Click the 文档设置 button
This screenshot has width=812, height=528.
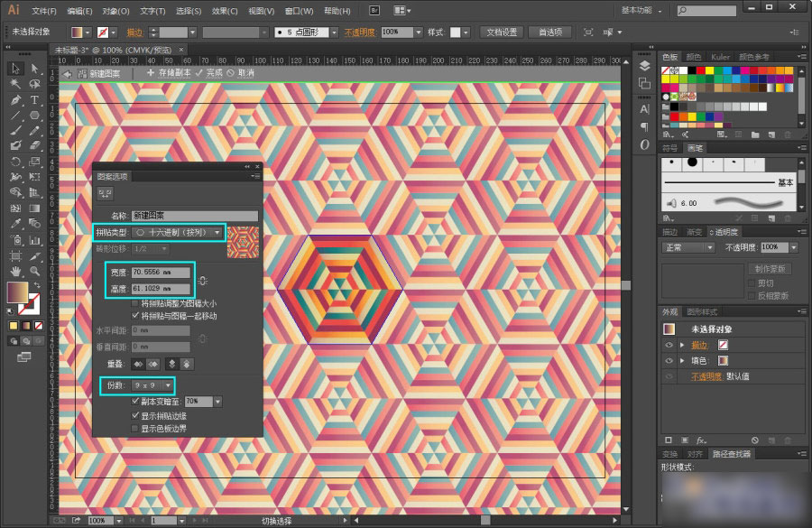(x=502, y=32)
